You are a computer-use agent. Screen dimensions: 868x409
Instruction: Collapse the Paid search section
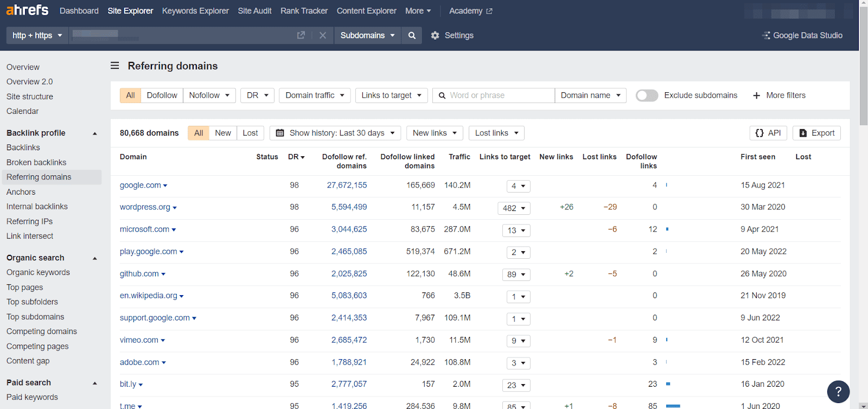point(95,383)
